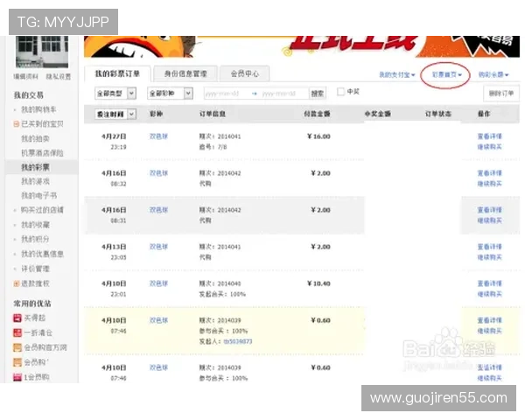525x420 pixels.
Task: Click the 搜索 button
Action: click(318, 94)
